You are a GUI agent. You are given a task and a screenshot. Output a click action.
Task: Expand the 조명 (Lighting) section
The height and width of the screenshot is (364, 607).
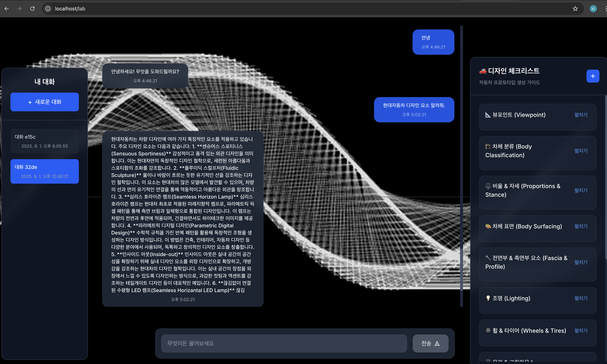581,298
